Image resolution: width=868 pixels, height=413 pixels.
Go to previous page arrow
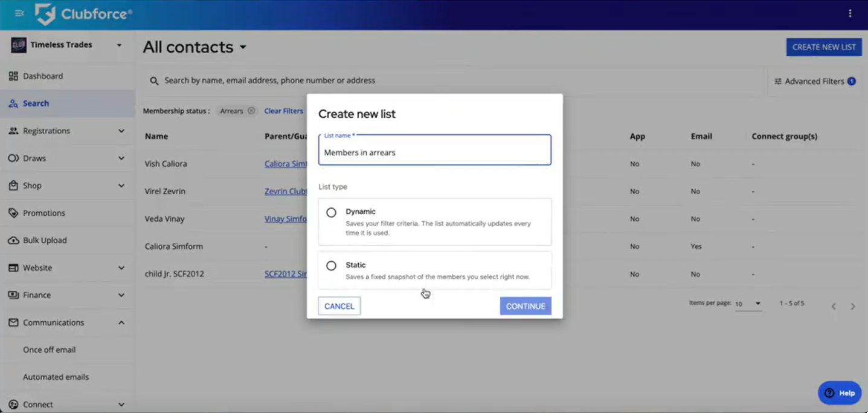click(x=834, y=307)
